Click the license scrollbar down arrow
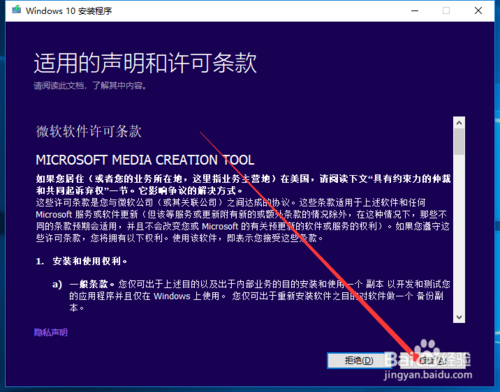 [459, 317]
